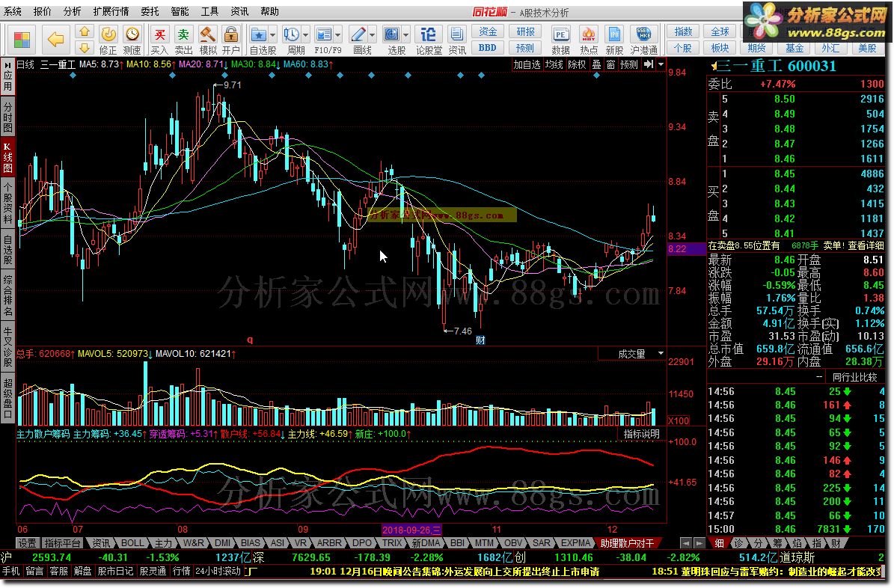The height and width of the screenshot is (588, 894).
Task: Open the 卖出 sell order icon
Action: point(183,40)
